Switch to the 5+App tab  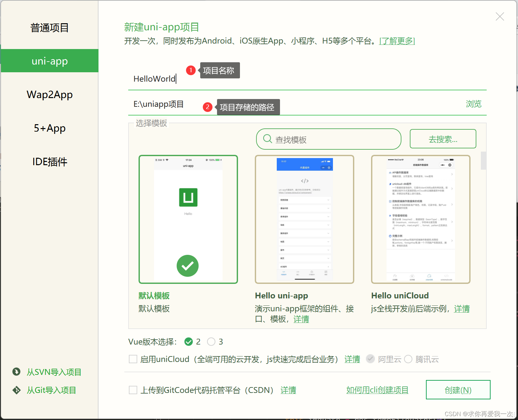tap(49, 128)
